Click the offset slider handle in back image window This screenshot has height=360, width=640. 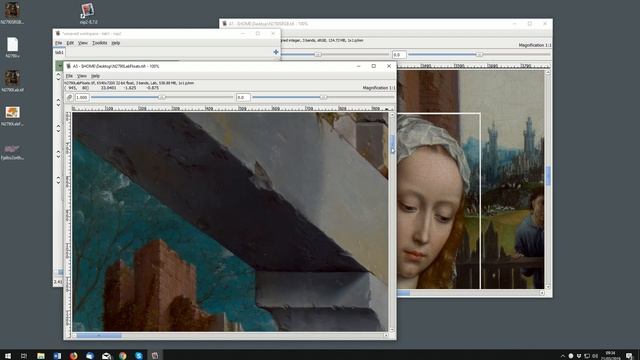point(480,54)
